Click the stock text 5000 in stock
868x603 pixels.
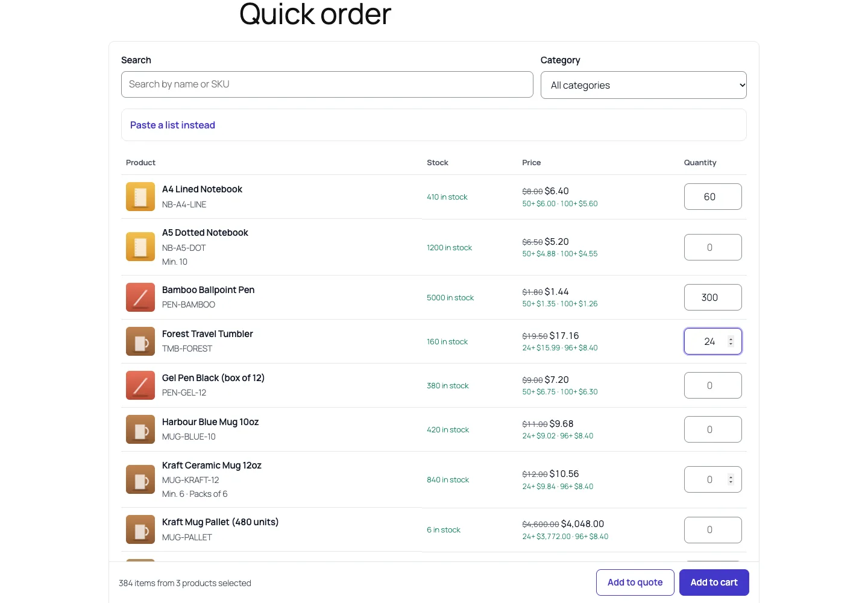[450, 297]
